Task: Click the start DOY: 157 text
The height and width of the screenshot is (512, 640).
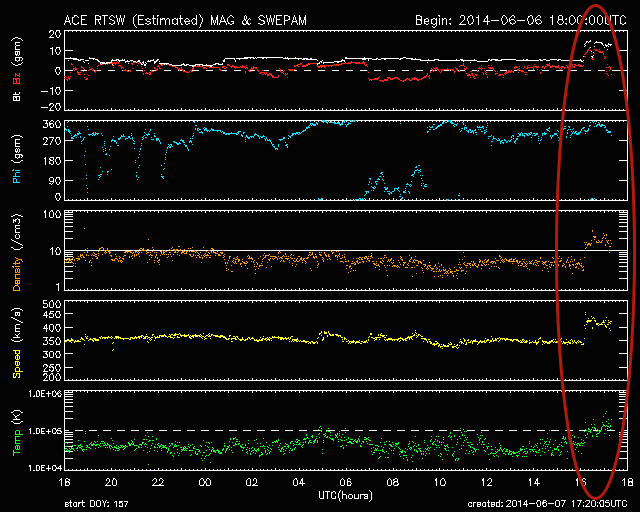Action: pos(97,504)
